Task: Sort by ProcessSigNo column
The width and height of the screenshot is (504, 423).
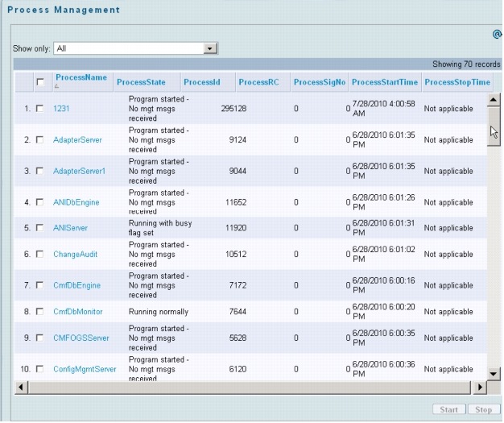Action: tap(320, 82)
